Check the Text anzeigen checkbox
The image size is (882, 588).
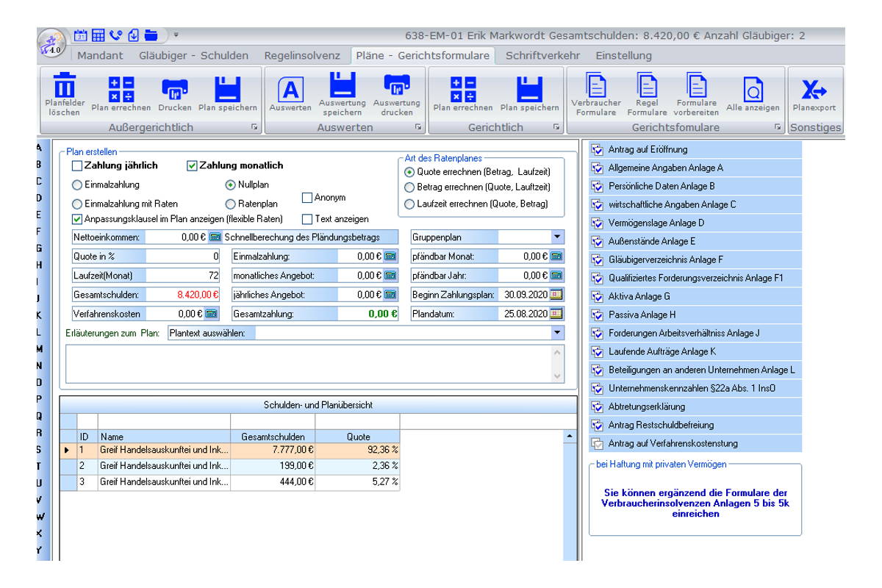click(307, 218)
